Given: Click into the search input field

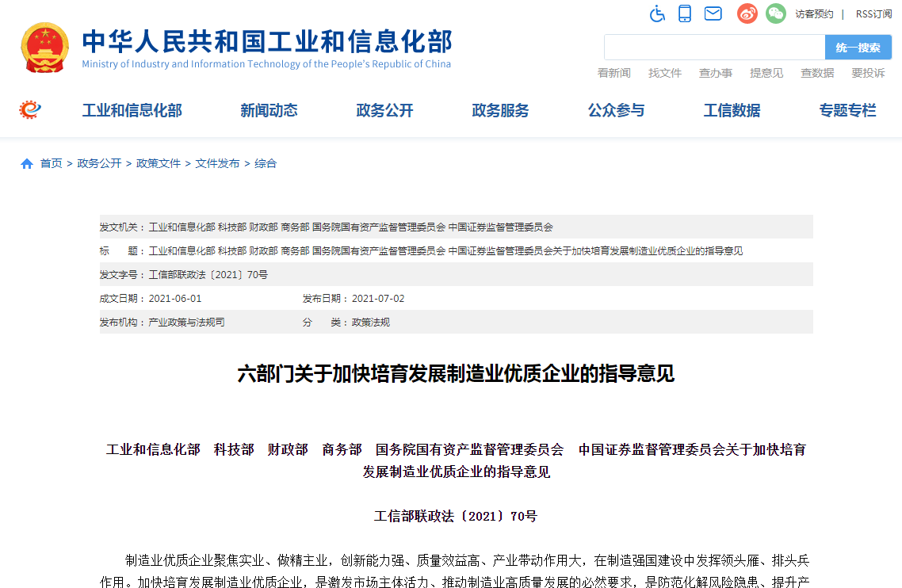Looking at the screenshot, I should 714,48.
